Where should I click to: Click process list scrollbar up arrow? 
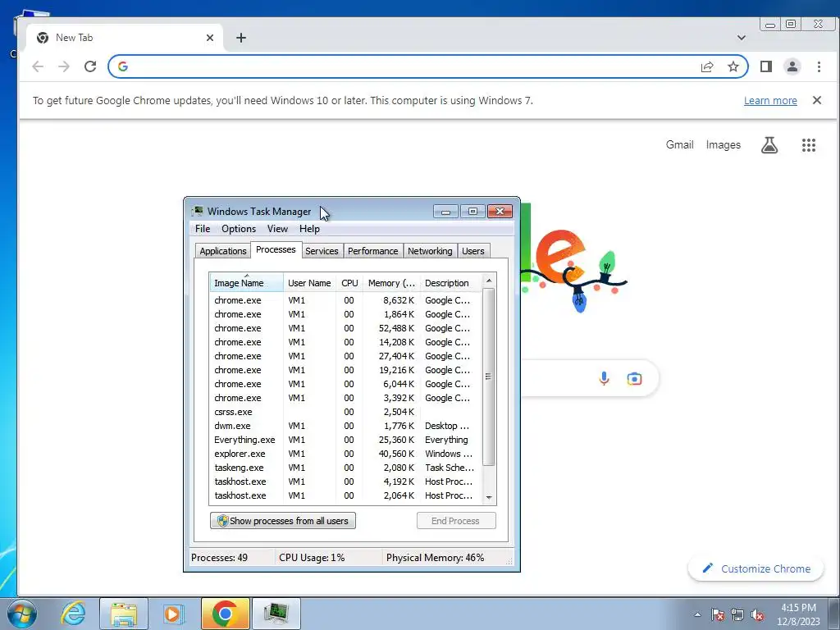(x=489, y=281)
